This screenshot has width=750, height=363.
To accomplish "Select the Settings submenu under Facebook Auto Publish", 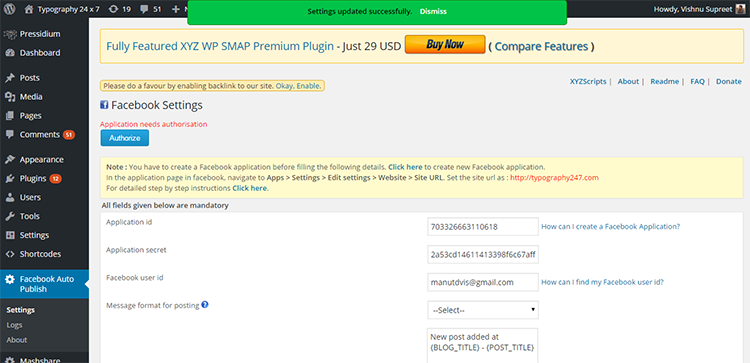I will (21, 310).
